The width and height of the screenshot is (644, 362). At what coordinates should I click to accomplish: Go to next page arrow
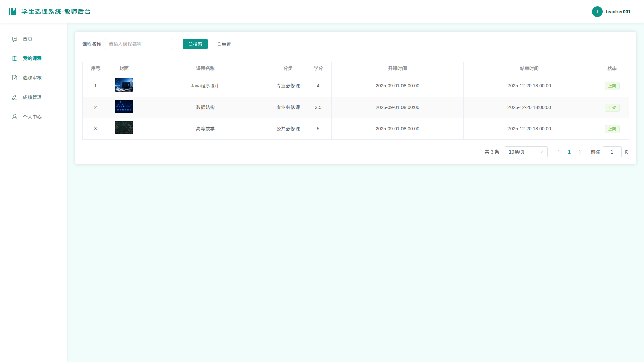click(580, 152)
